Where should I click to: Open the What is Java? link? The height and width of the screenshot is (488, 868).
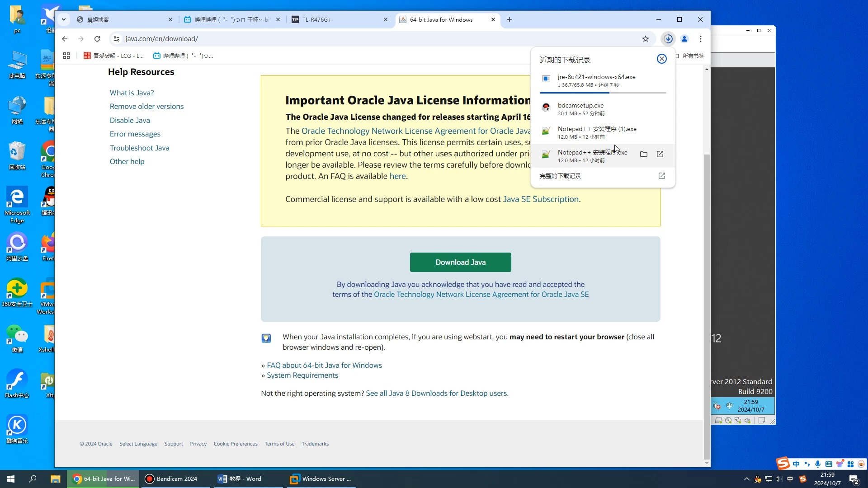click(132, 93)
